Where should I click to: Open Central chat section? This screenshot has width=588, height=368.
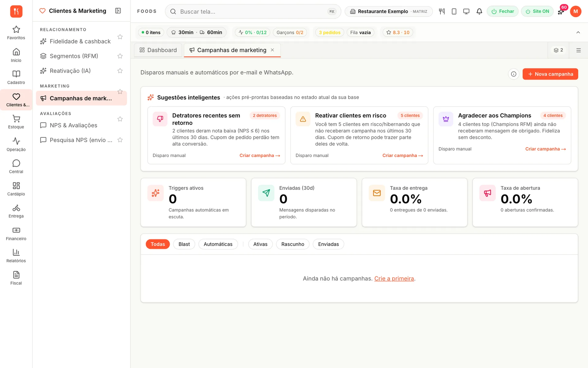pyautogui.click(x=16, y=167)
